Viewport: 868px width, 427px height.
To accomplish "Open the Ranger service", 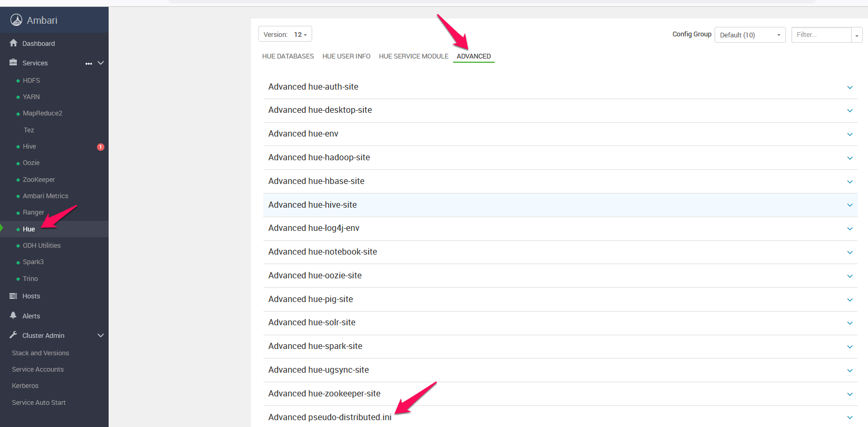I will pyautogui.click(x=33, y=212).
